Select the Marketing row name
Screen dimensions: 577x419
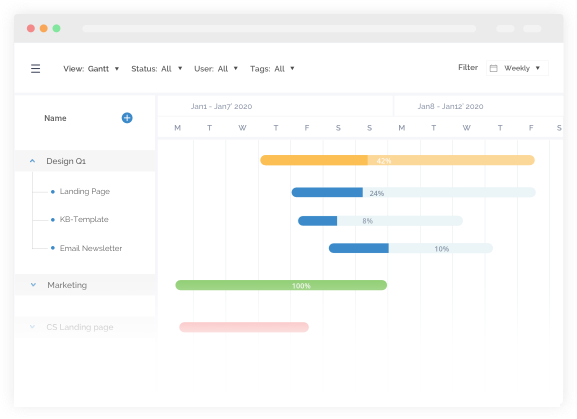tap(67, 285)
